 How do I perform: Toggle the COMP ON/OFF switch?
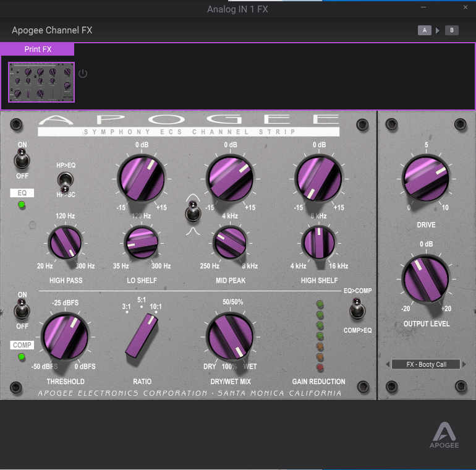(x=22, y=309)
